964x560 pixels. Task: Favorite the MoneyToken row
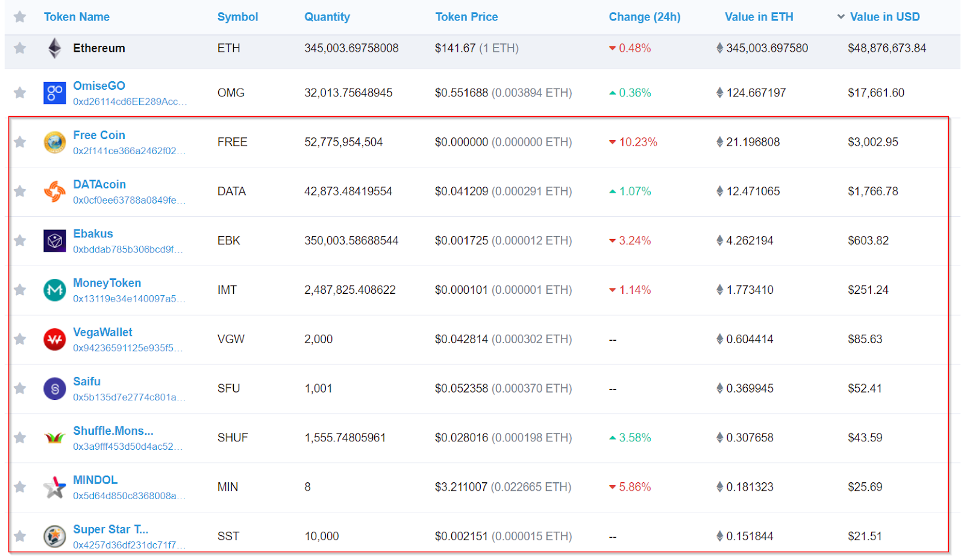20,290
